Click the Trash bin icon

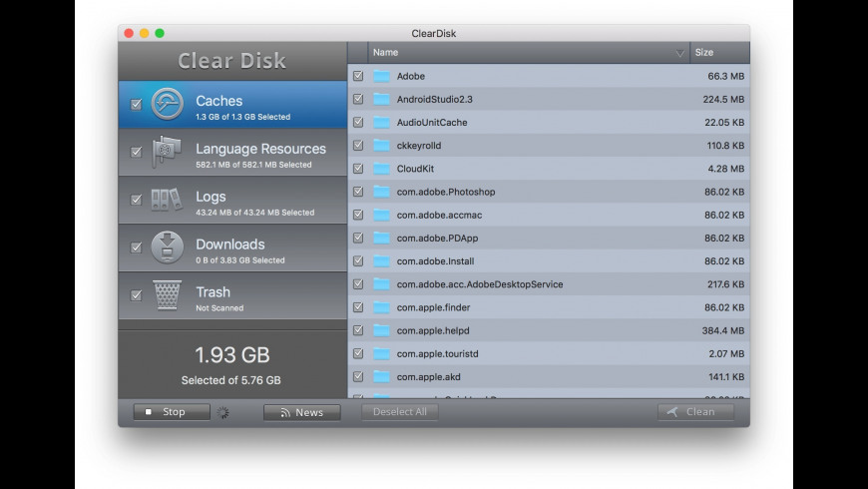[167, 295]
